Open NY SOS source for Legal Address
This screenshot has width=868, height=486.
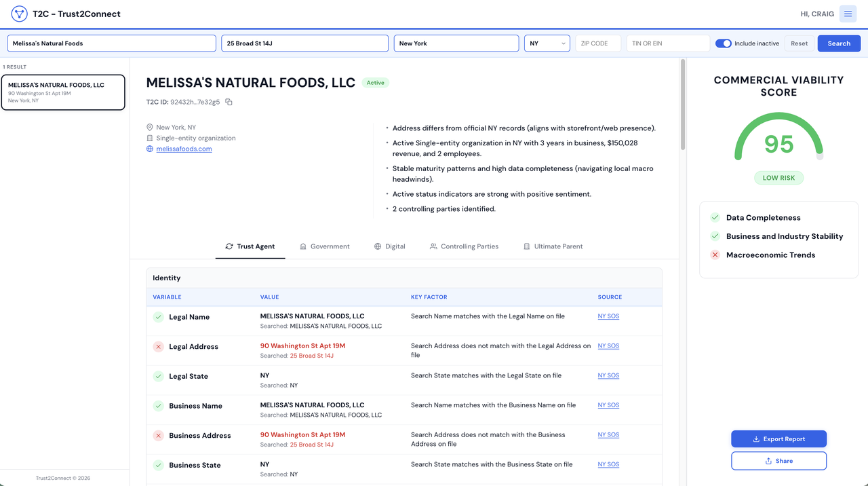tap(608, 346)
